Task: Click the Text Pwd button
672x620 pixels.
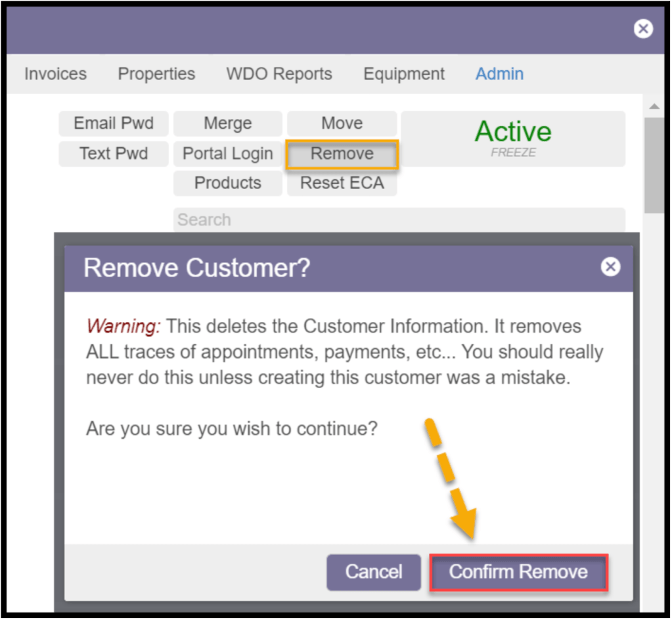Action: (114, 154)
